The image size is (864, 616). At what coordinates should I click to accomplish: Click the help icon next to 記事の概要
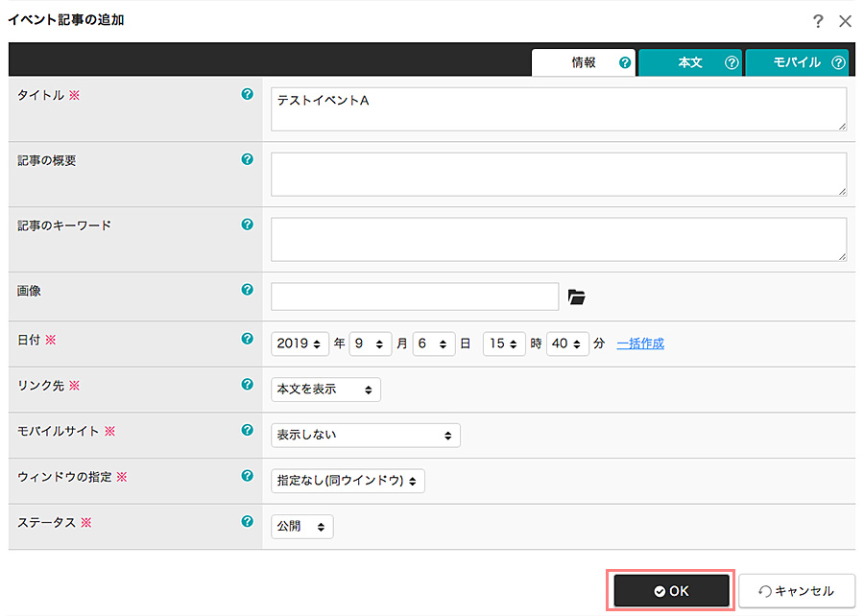coord(248,159)
